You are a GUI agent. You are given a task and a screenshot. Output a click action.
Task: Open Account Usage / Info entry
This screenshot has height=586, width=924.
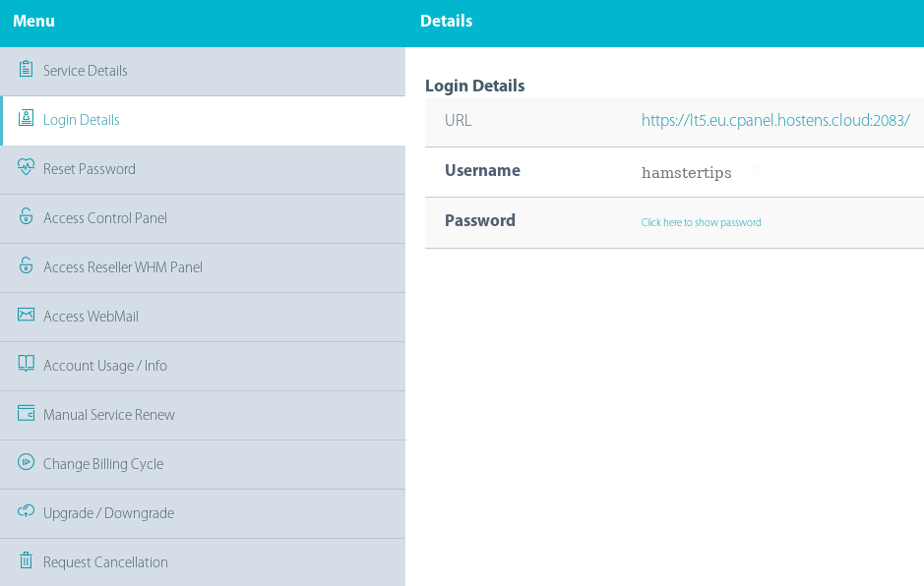pyautogui.click(x=203, y=366)
